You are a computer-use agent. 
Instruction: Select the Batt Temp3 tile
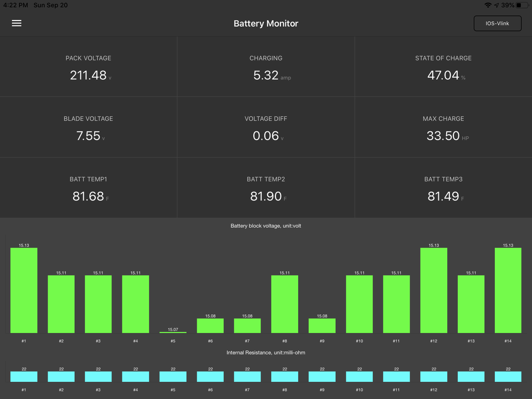(x=443, y=188)
